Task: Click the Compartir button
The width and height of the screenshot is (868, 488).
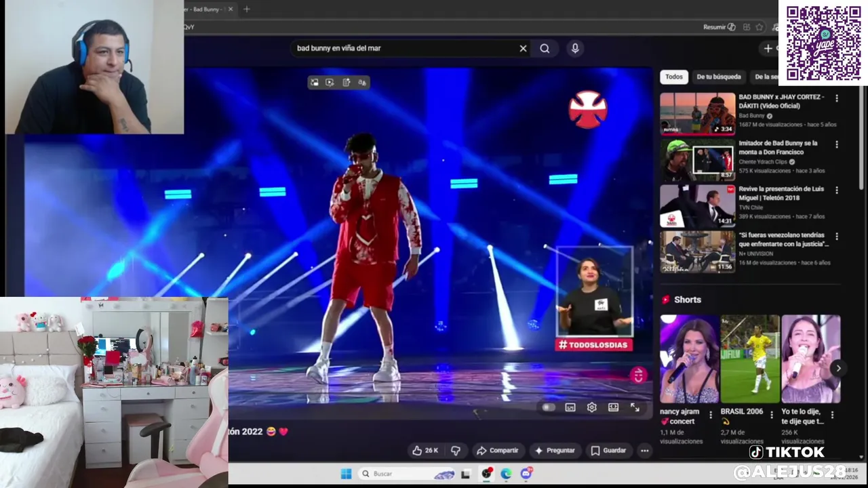Action: pyautogui.click(x=497, y=450)
